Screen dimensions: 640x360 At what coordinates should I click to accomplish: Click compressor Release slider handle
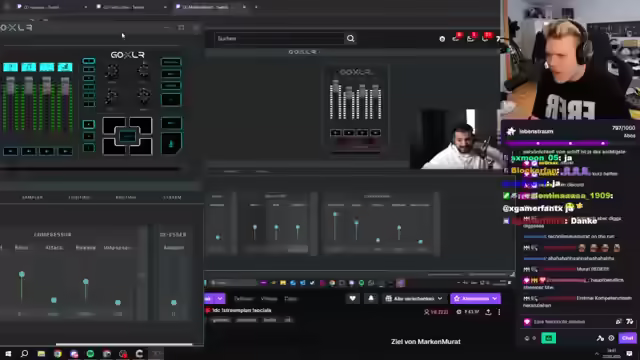pos(86,282)
